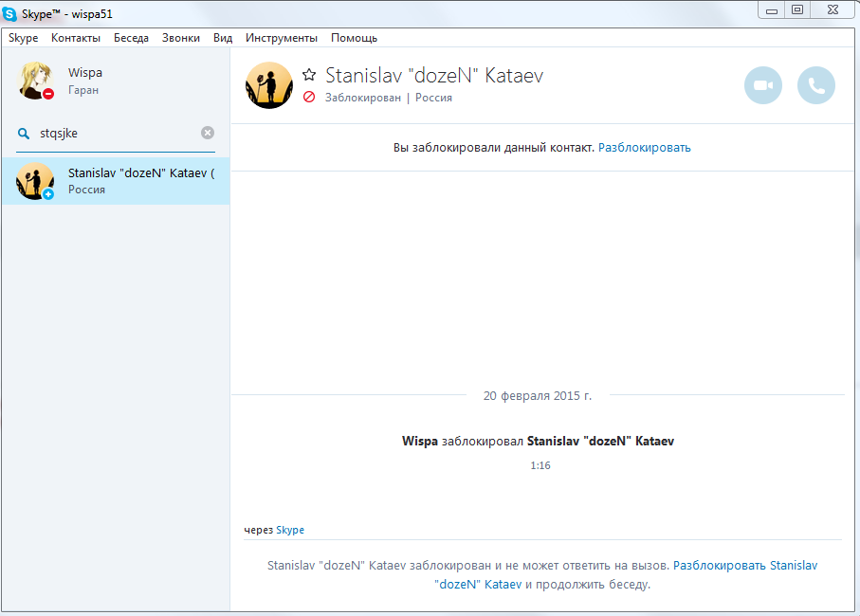
Task: Click Wispa's do-not-disturb status badge
Action: (48, 94)
